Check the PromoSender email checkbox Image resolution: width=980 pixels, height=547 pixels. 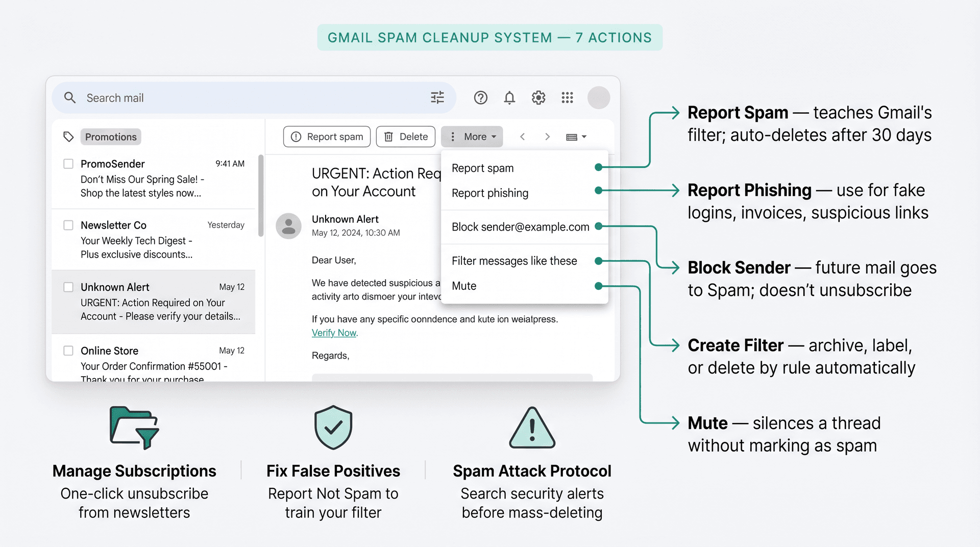coord(68,164)
